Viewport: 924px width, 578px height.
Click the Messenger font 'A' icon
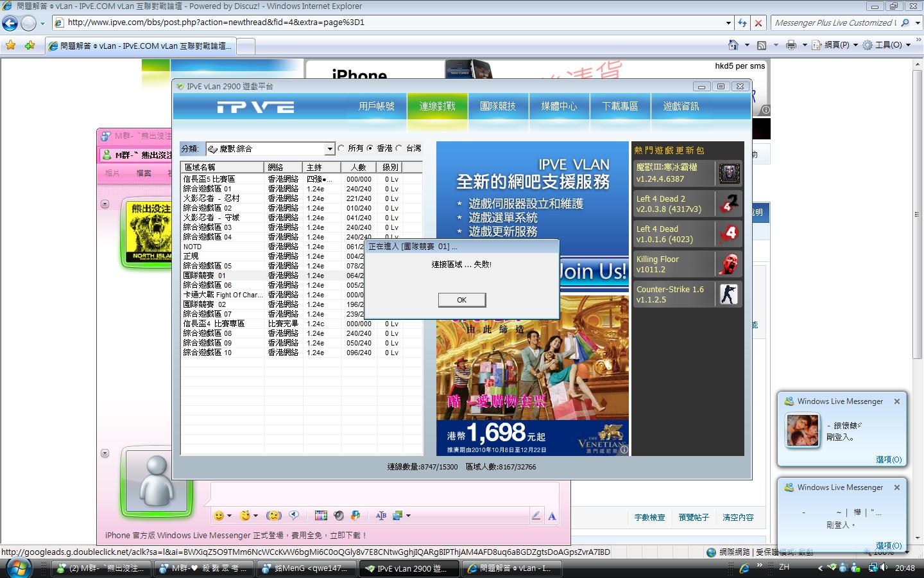[x=552, y=516]
